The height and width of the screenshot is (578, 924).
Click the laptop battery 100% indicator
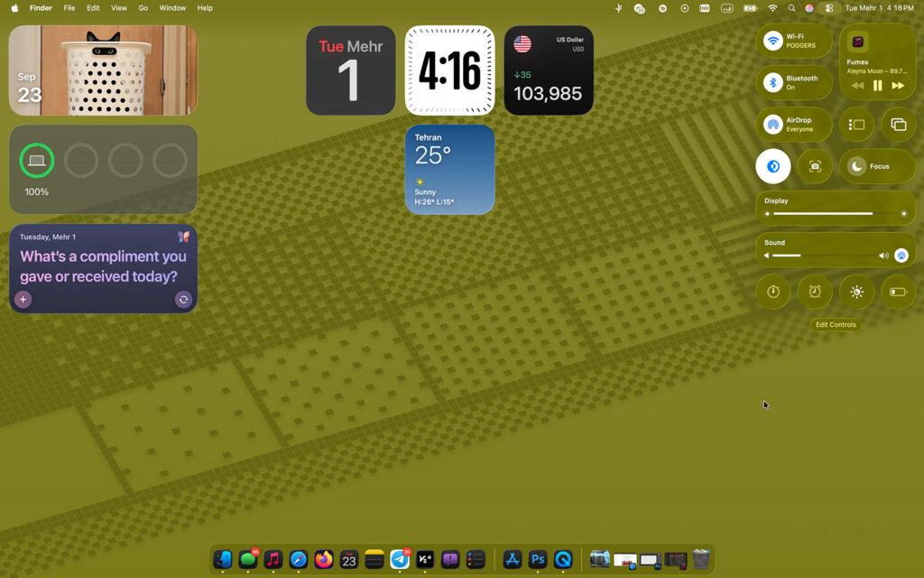click(x=36, y=161)
